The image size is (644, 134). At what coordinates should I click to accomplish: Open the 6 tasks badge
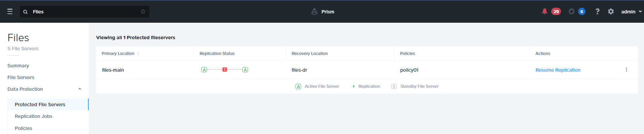click(582, 11)
